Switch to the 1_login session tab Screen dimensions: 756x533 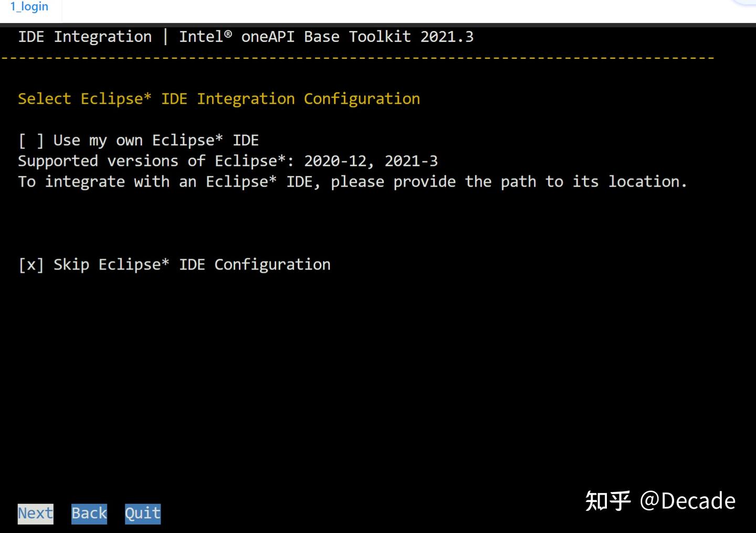[x=29, y=7]
